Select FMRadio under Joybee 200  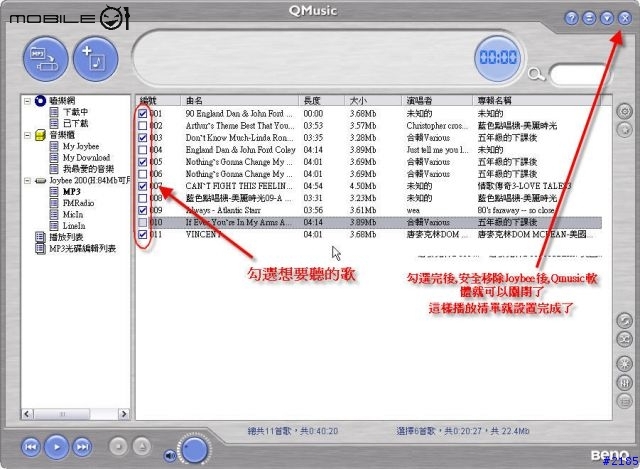click(x=78, y=203)
